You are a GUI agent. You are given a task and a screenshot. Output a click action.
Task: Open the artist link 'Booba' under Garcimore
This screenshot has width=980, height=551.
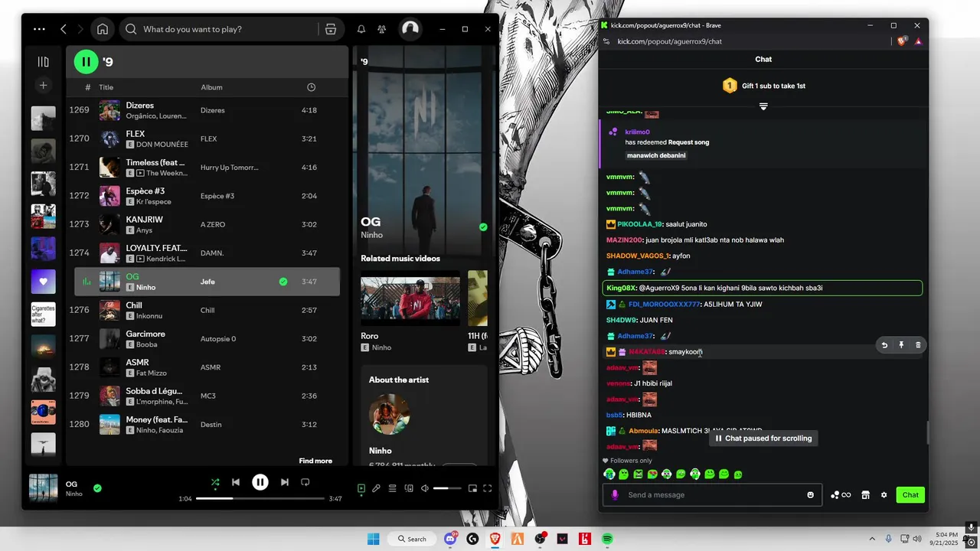click(146, 344)
